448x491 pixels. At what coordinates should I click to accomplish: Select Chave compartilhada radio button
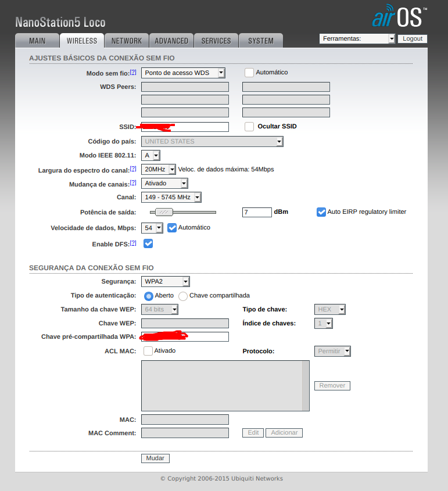[183, 296]
